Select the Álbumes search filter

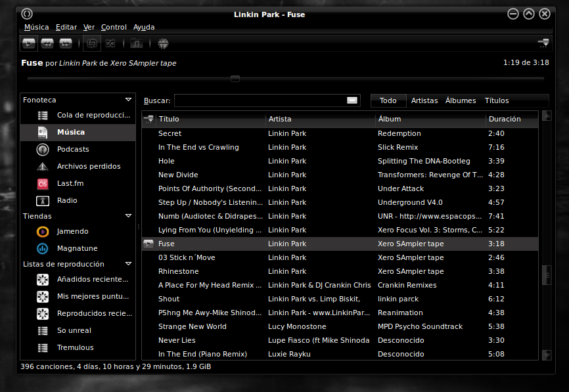point(461,100)
